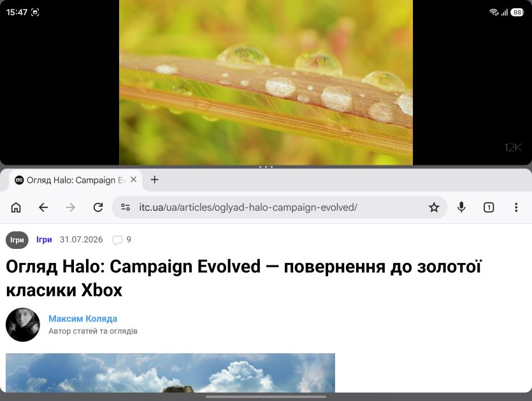532x401 pixels.
Task: Click the author avatar photo
Action: 23,325
